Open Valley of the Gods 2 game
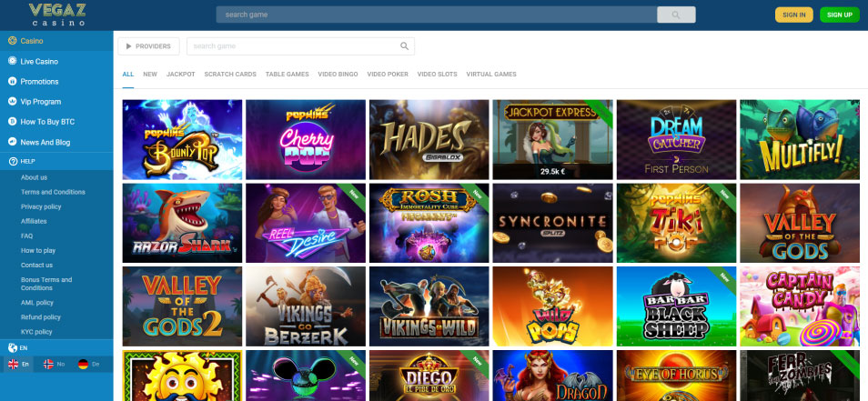 182,306
